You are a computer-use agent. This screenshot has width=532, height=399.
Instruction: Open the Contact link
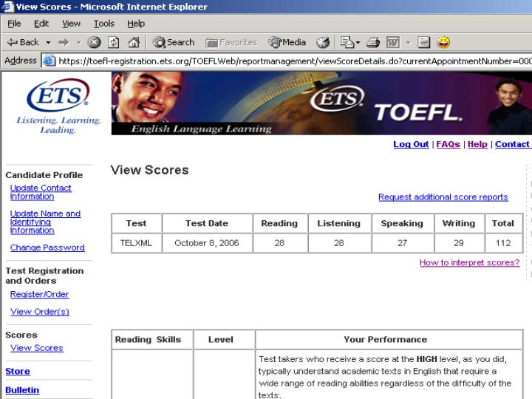(x=512, y=144)
